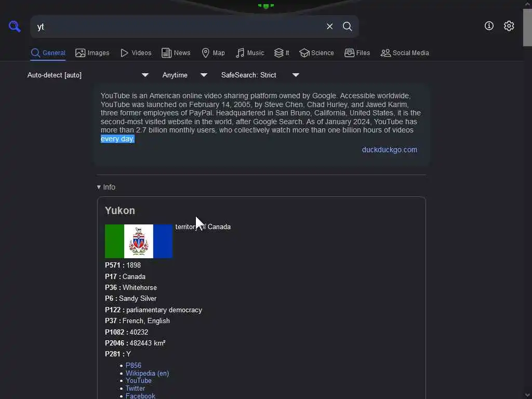This screenshot has width=532, height=399.
Task: Click the 'P281 : Y' row
Action: pos(118,354)
